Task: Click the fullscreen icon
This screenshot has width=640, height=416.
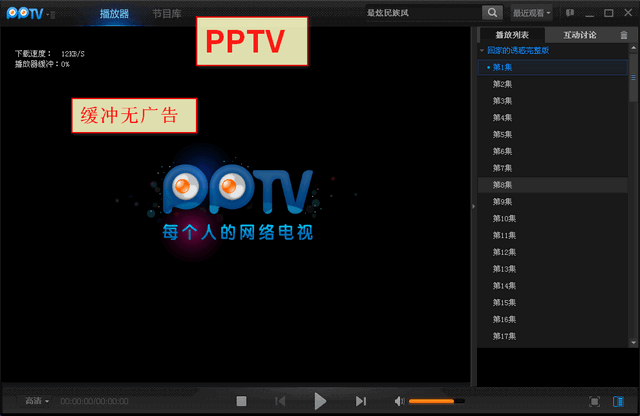Action: click(x=594, y=402)
